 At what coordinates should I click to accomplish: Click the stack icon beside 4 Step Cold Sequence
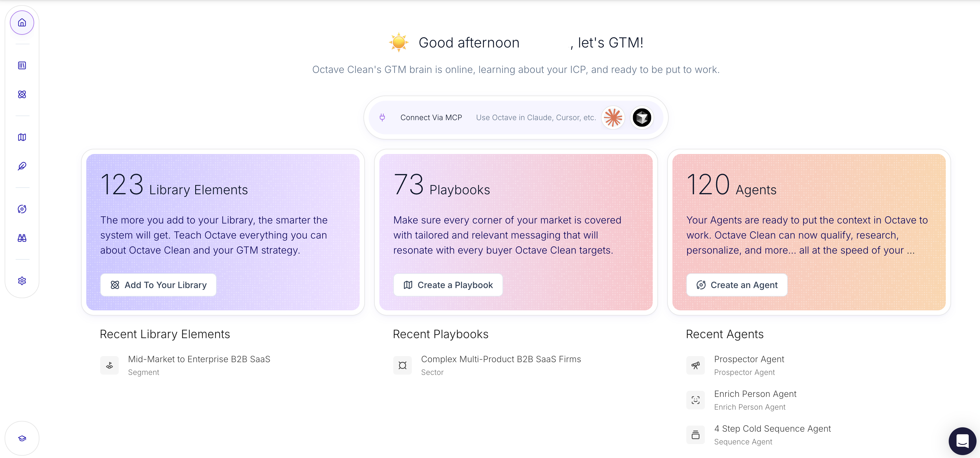[x=695, y=435]
